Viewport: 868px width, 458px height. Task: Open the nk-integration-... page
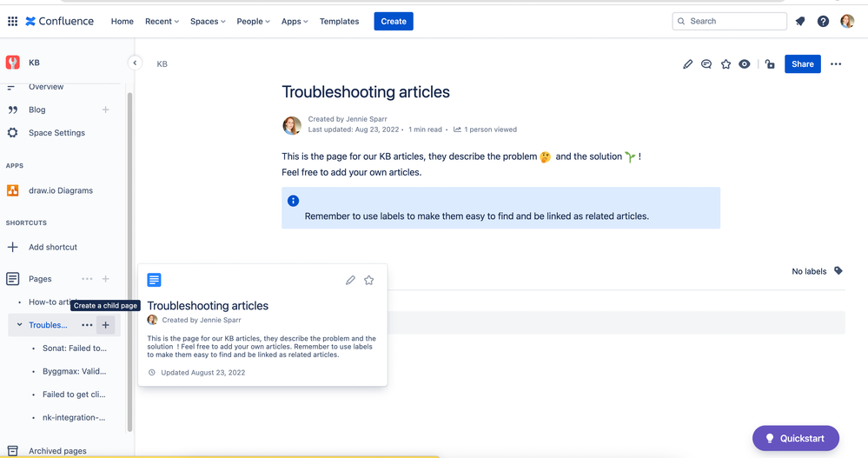click(74, 417)
